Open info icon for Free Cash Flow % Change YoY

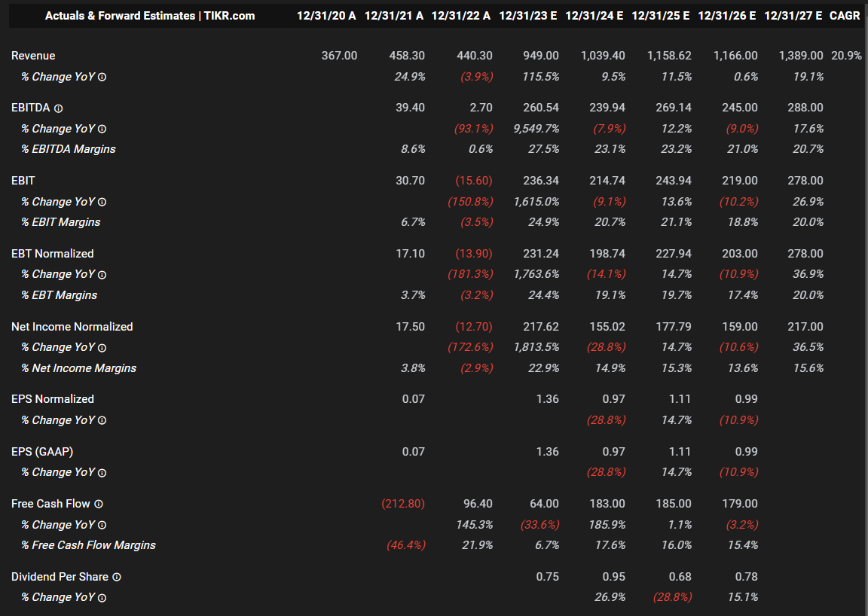click(102, 525)
